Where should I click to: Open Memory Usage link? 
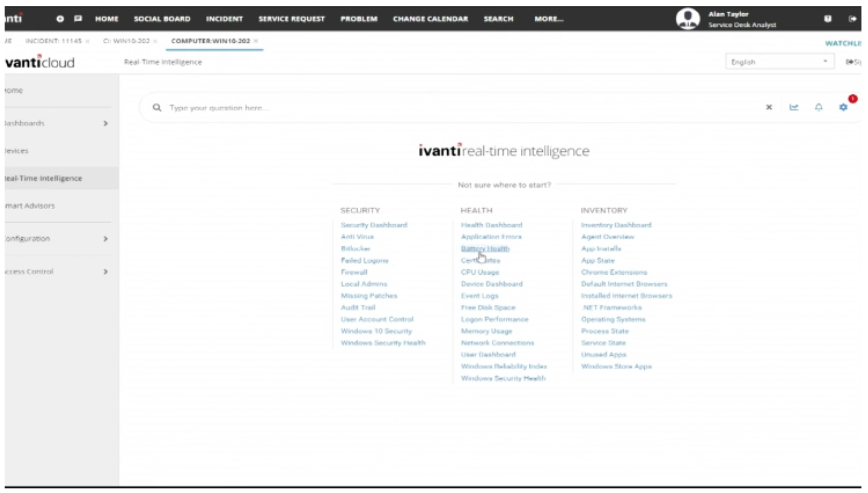point(487,331)
